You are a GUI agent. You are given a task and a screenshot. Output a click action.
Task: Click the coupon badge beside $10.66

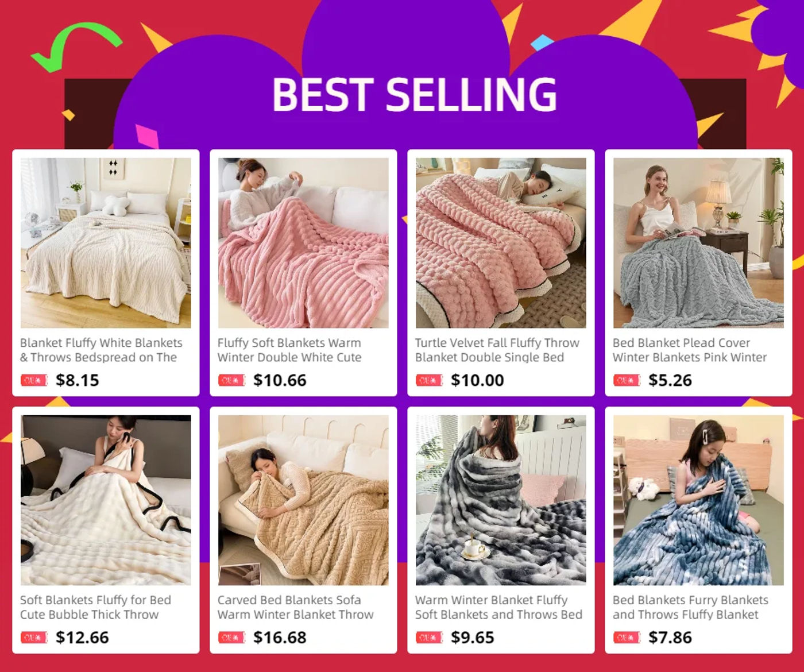click(232, 380)
